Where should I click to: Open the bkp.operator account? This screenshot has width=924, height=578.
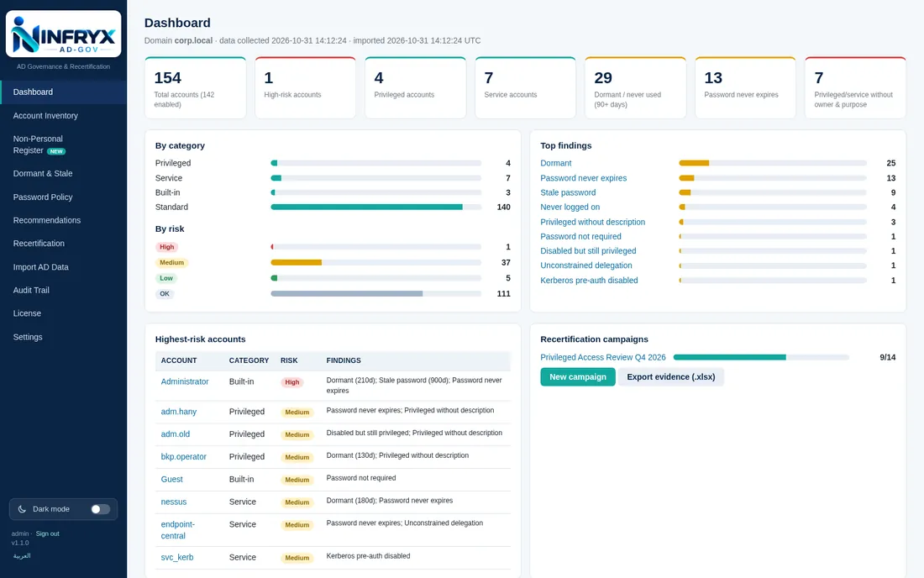pos(183,457)
